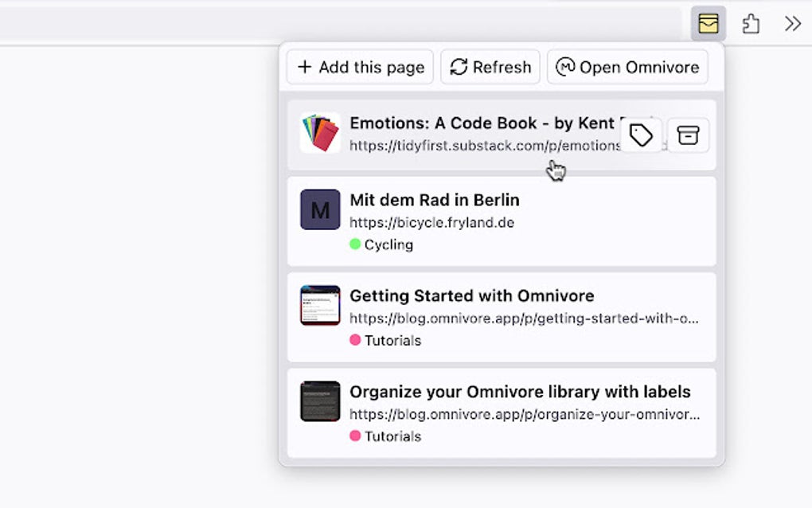This screenshot has width=812, height=508.
Task: Open the Getting Started with Omnivore article
Action: point(470,295)
